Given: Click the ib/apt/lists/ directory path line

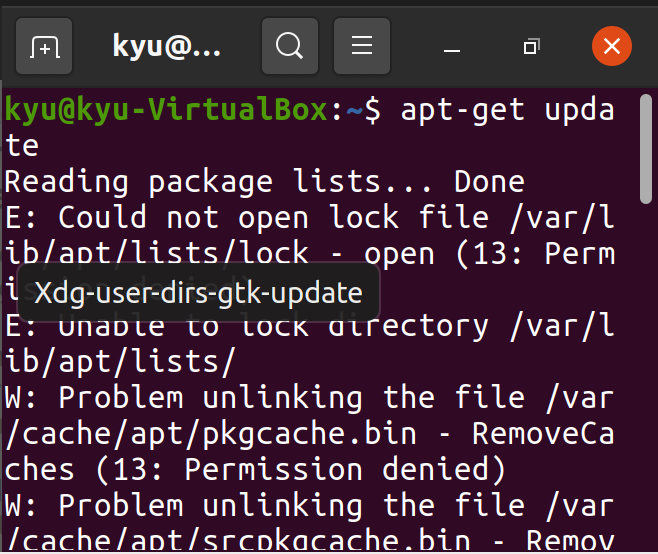Looking at the screenshot, I should (x=120, y=362).
